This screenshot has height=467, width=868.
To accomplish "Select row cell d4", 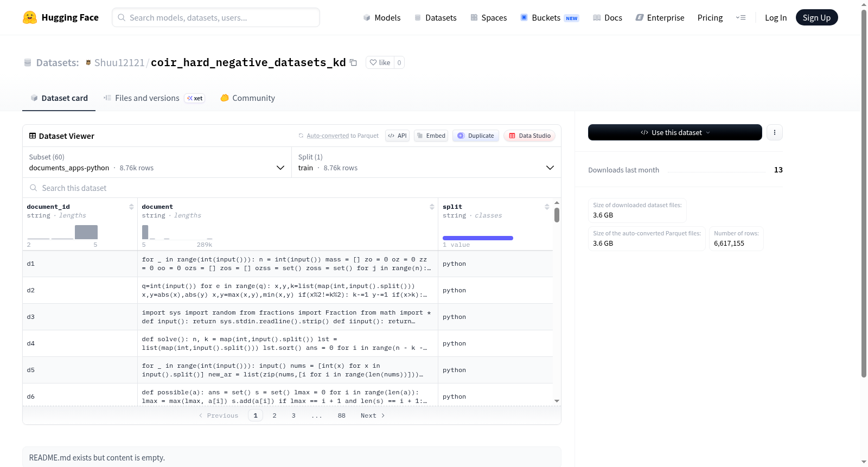I will pyautogui.click(x=80, y=343).
